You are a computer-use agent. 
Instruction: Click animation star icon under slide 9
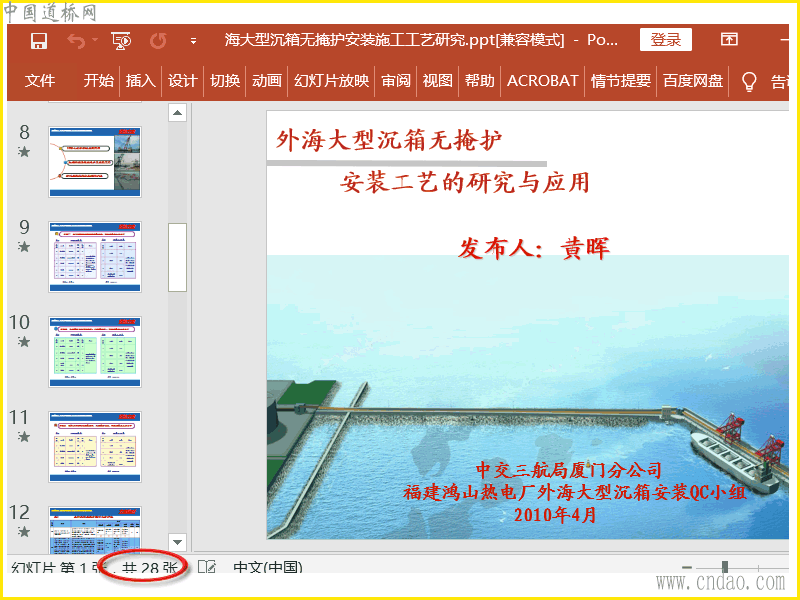click(x=24, y=246)
